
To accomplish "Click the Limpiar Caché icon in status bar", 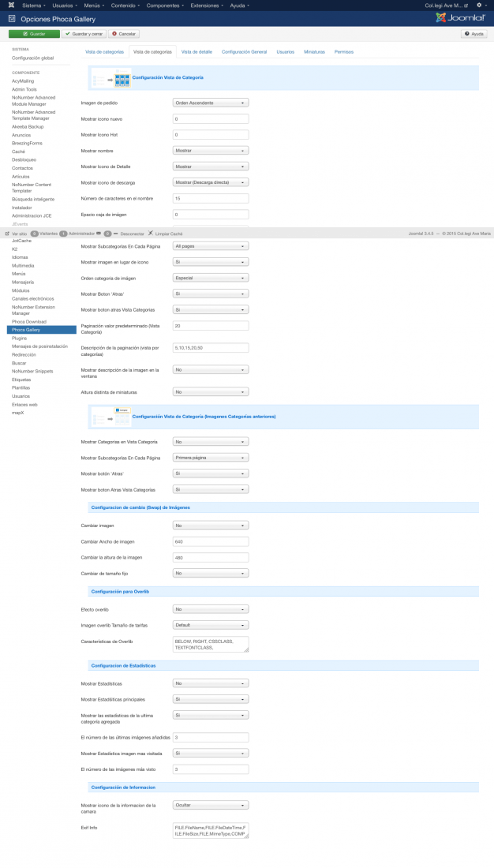I will (151, 234).
